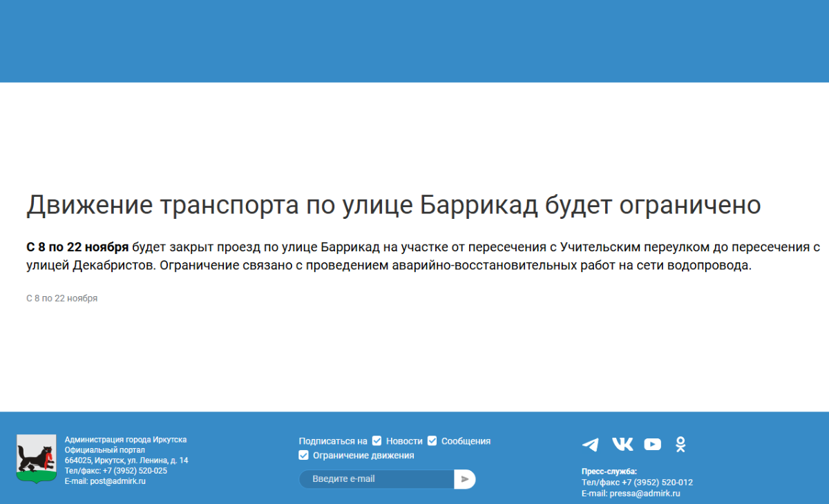
Task: Click the Irkutsk coat of arms logo
Action: [x=36, y=458]
